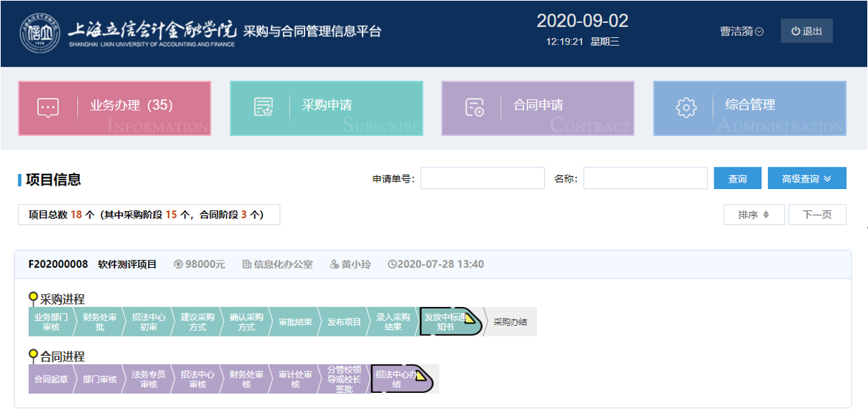The image size is (868, 413).
Task: Click the 采购申请 form icon
Action: pyautogui.click(x=264, y=107)
